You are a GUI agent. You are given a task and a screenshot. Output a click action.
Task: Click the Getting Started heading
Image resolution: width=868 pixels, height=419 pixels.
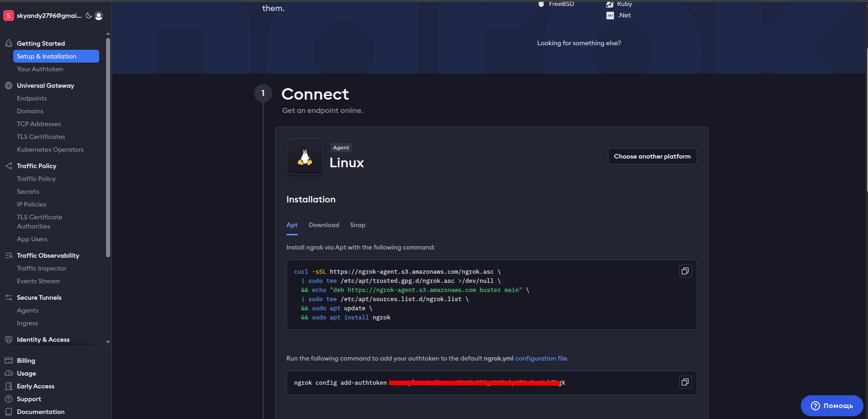(41, 43)
